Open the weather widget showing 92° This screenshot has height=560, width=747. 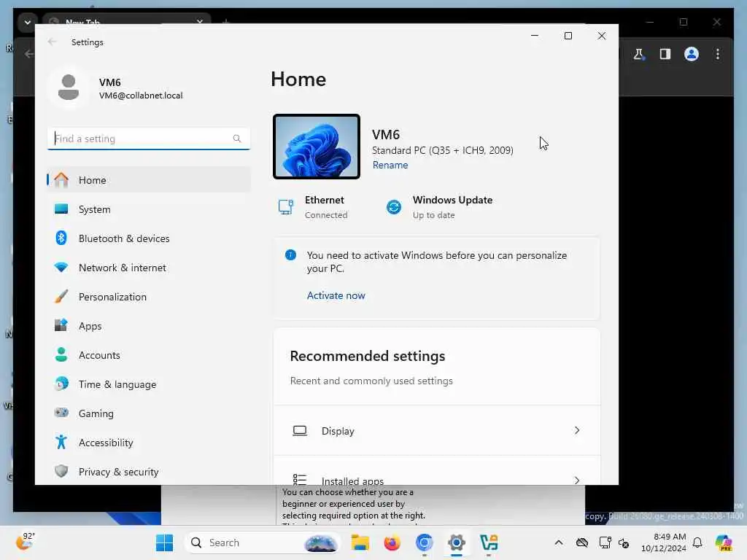pyautogui.click(x=26, y=541)
